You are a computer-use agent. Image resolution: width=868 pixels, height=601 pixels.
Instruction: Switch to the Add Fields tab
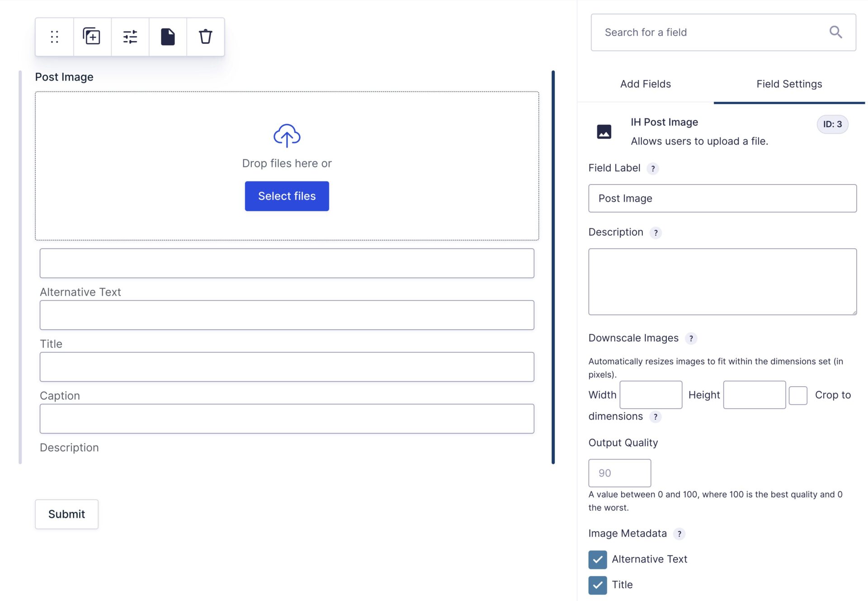[645, 84]
